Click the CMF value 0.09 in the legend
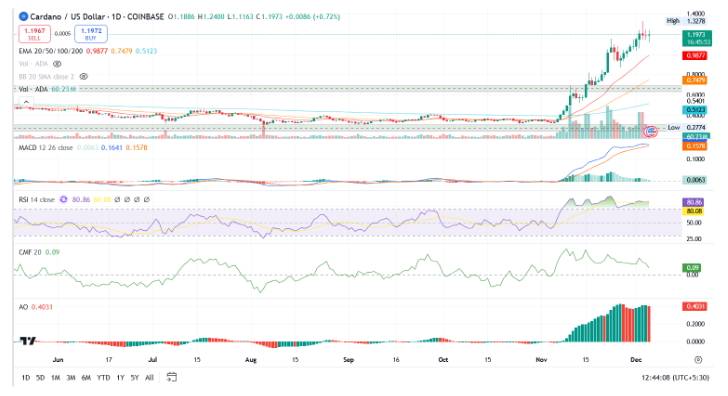This screenshot has width=728, height=396. [x=52, y=252]
